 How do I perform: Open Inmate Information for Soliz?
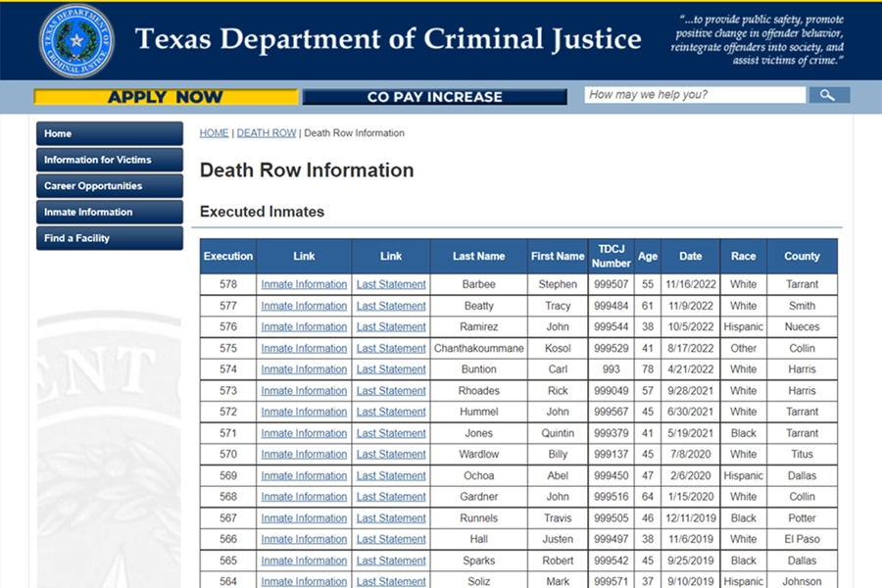(x=304, y=582)
